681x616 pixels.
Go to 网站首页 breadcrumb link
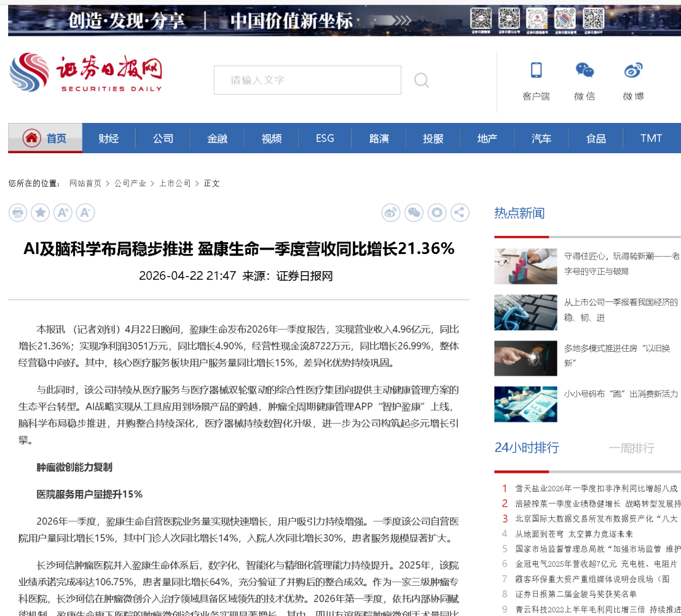coord(85,183)
